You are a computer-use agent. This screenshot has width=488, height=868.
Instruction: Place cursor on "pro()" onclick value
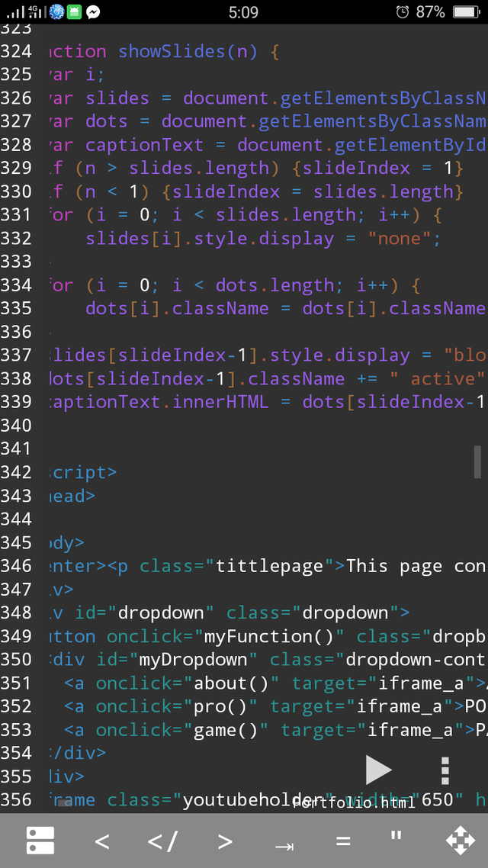point(221,706)
